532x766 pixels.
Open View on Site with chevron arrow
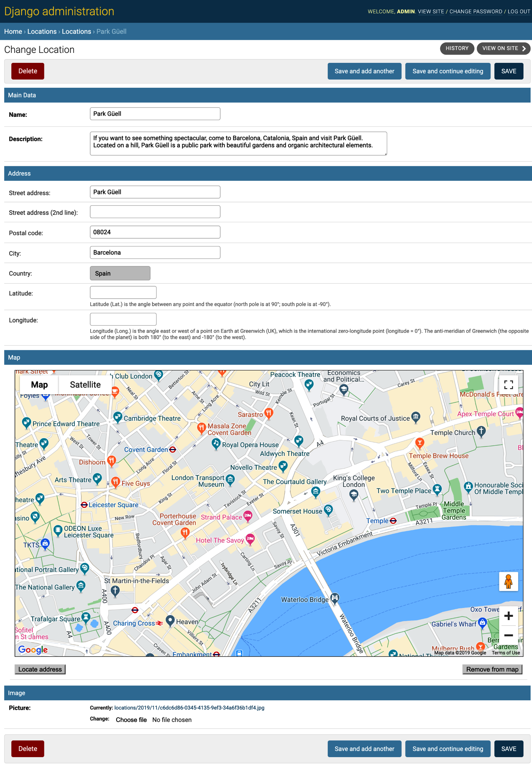[503, 48]
